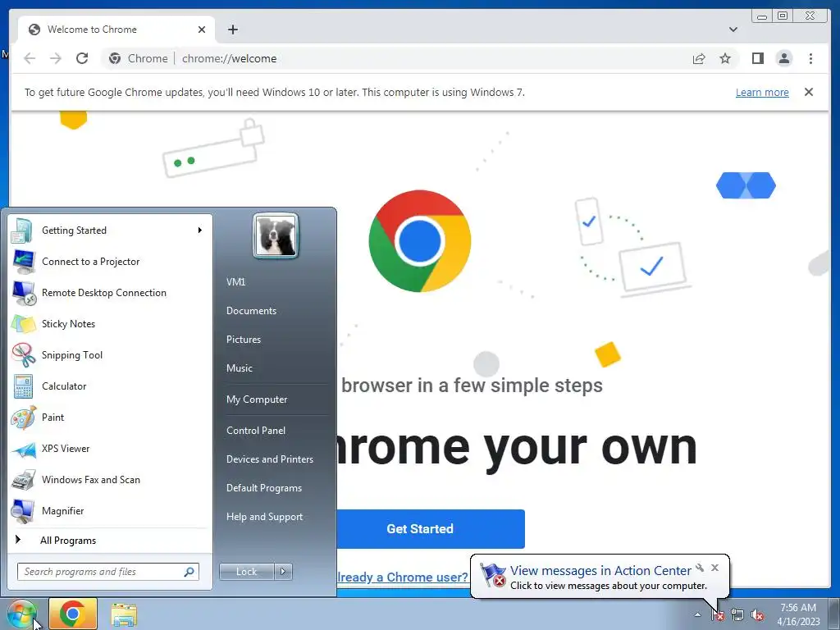This screenshot has width=840, height=630.
Task: Click Learn more link in info bar
Action: 762,92
